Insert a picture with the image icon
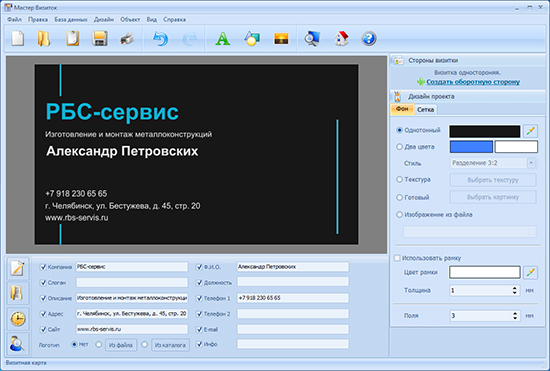This screenshot has height=371, width=550. point(281,39)
